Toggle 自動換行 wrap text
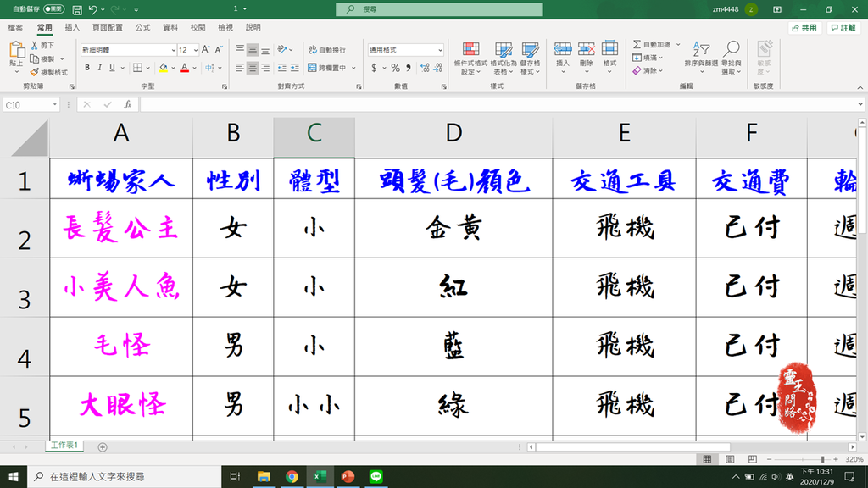The image size is (868, 488). (x=327, y=50)
